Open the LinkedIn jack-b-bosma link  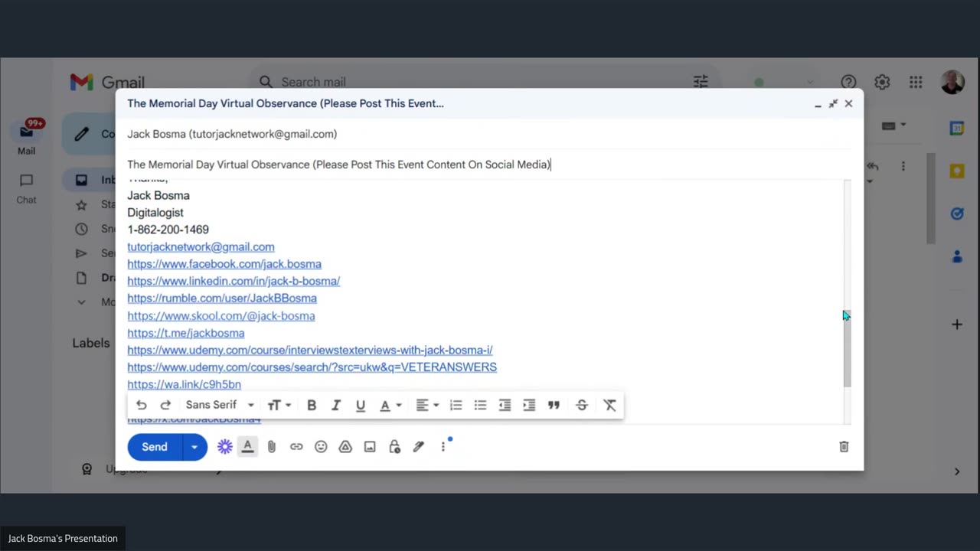point(234,281)
